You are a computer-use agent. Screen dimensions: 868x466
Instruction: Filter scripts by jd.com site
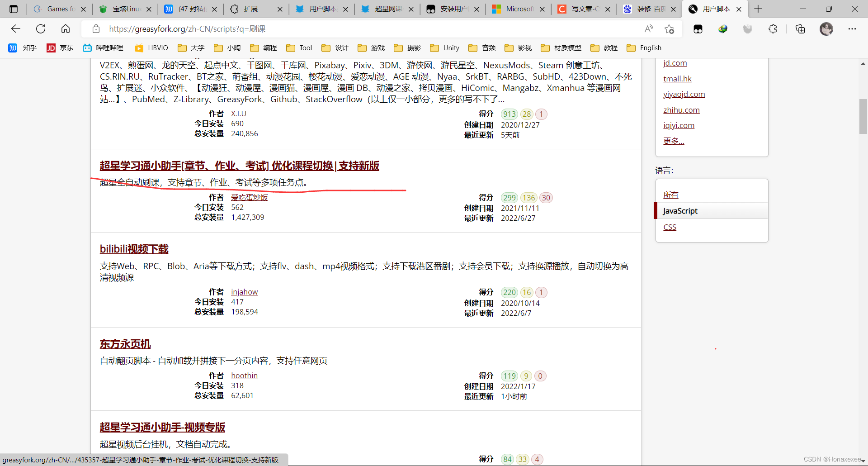(675, 63)
